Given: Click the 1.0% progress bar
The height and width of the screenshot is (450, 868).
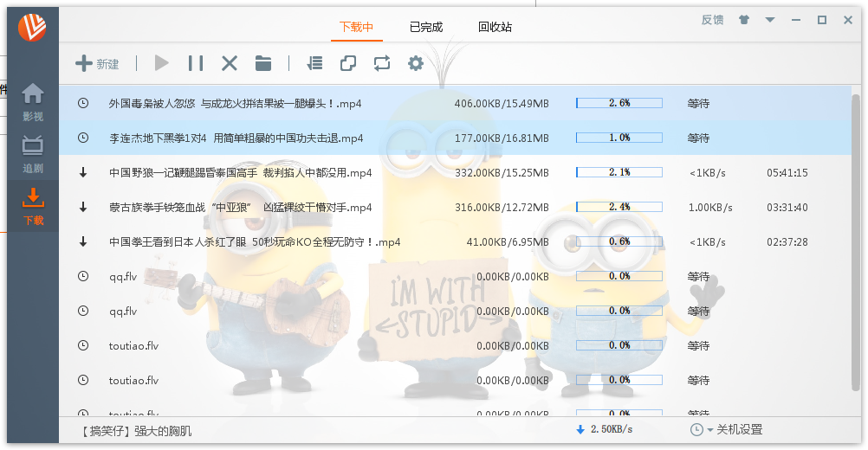Looking at the screenshot, I should [619, 138].
